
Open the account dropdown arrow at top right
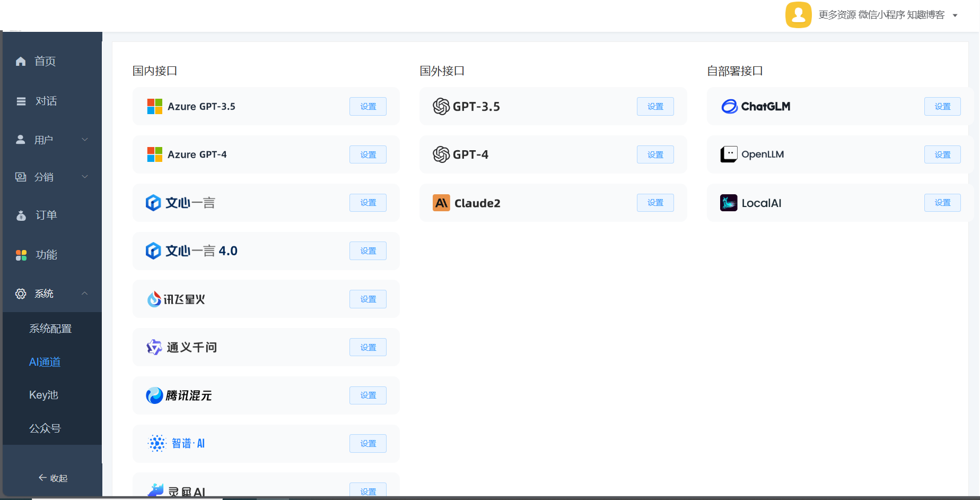[x=955, y=15]
